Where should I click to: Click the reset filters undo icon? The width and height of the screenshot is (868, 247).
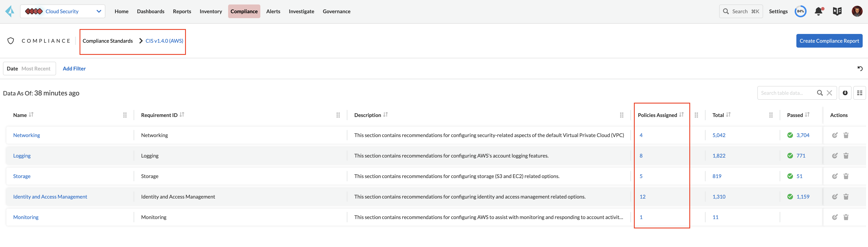[860, 69]
